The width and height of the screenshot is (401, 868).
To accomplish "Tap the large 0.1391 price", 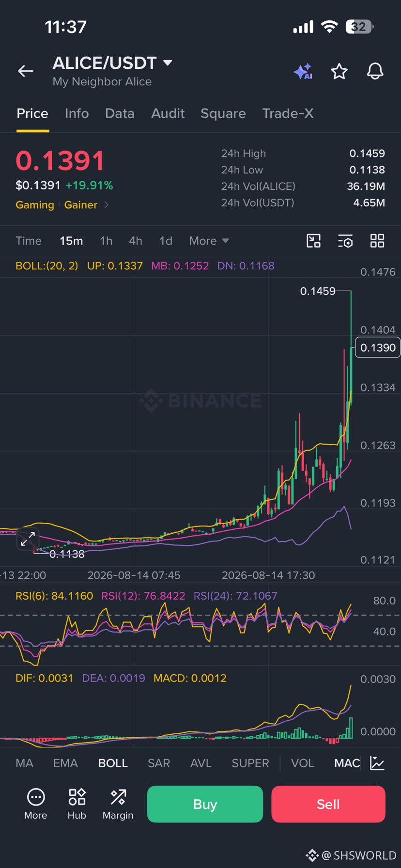I will (x=60, y=161).
